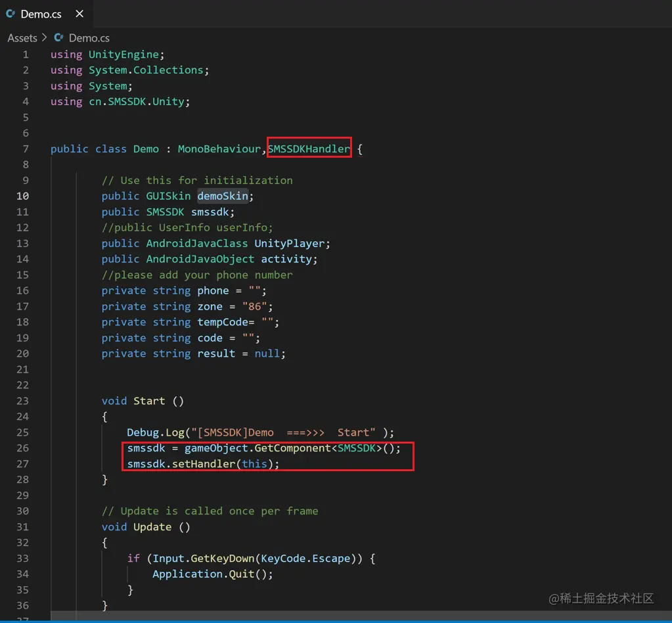Click the "[SMSSDK]Demo ===>>> Start" string
This screenshot has height=623, width=672.
coord(283,432)
